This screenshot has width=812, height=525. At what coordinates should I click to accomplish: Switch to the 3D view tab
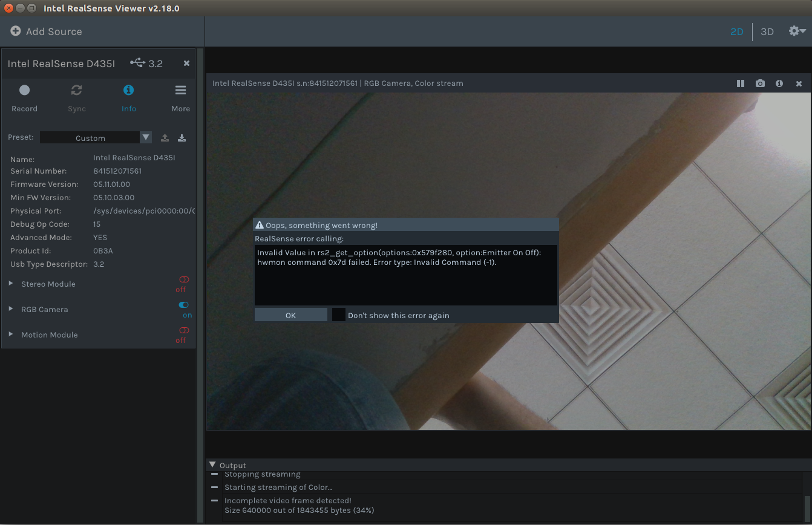point(767,31)
